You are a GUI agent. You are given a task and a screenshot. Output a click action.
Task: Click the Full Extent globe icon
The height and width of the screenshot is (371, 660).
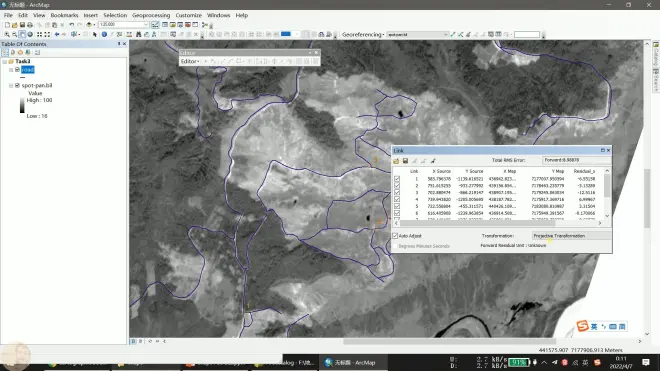coord(30,35)
